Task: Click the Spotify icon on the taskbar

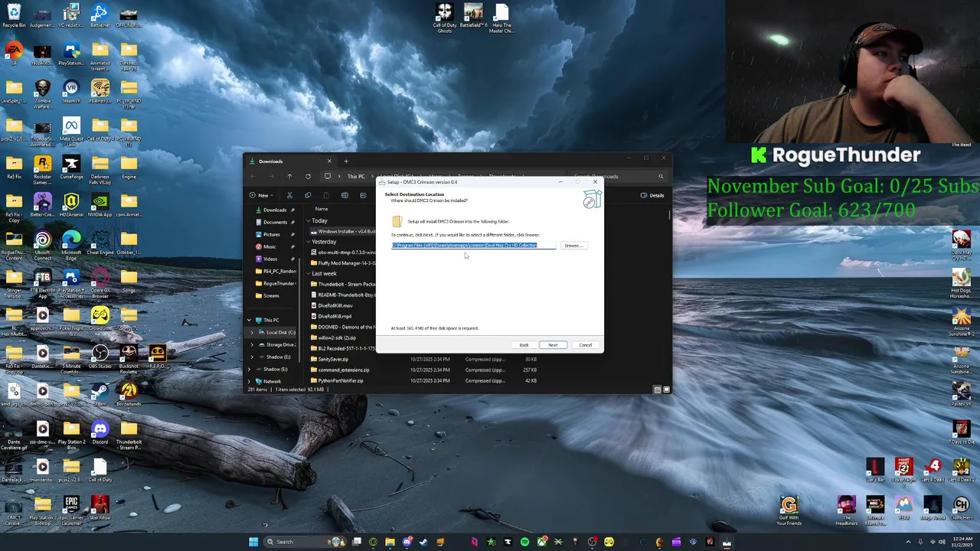Action: tap(524, 542)
